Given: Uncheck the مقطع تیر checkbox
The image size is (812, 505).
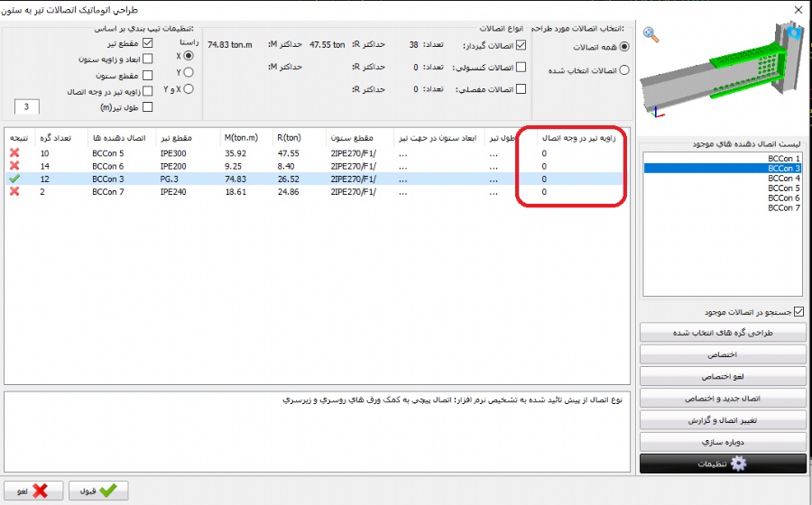Looking at the screenshot, I should [x=148, y=43].
